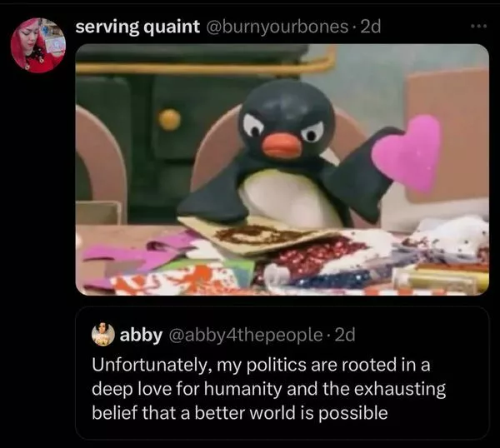This screenshot has height=448, width=500.
Task: Open the 2d timestamp beside @burnyourbones
Action: [x=370, y=27]
